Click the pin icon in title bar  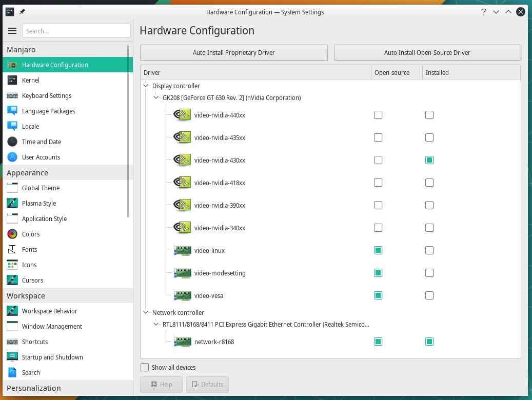pyautogui.click(x=22, y=12)
